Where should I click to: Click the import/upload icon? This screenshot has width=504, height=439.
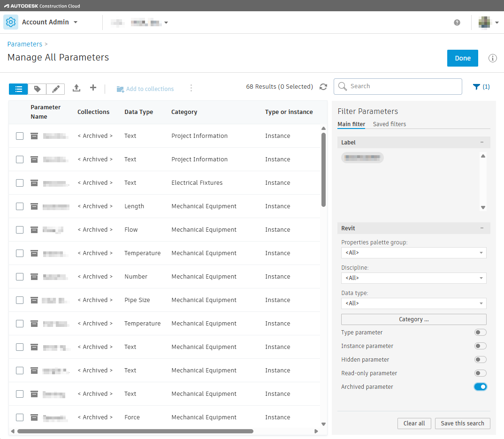[x=76, y=88]
